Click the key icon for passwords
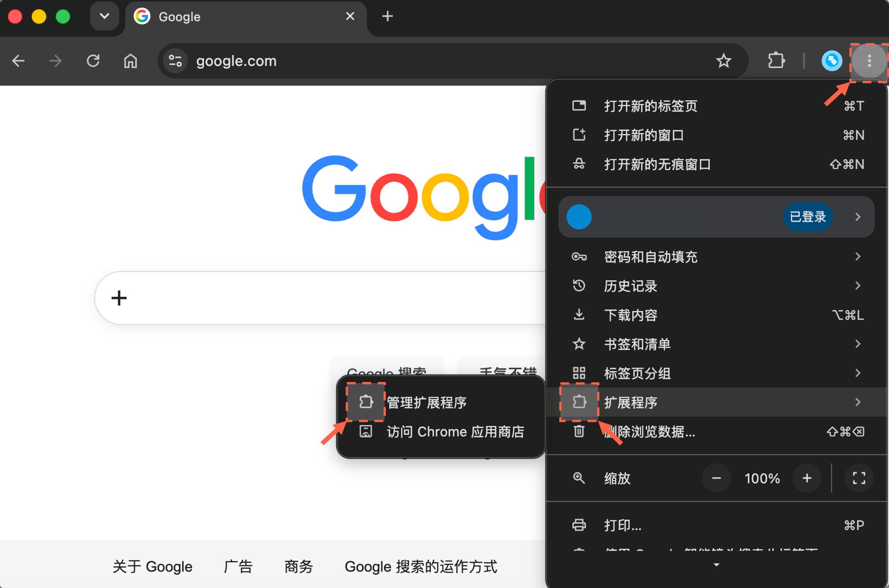 click(579, 257)
